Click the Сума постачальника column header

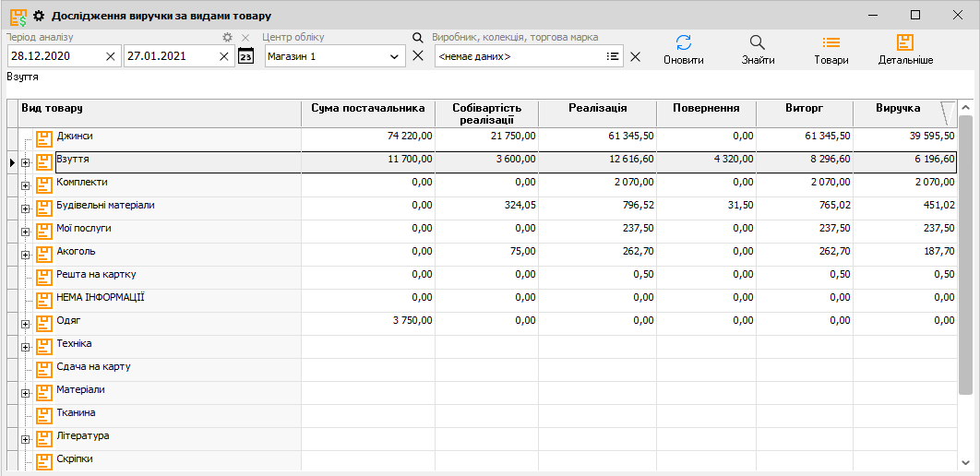coord(367,109)
